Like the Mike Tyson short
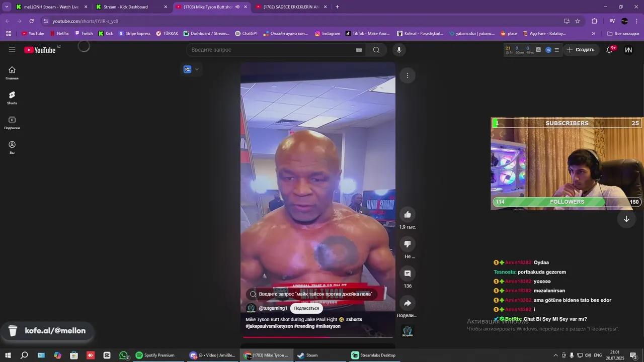The image size is (644, 362). [x=408, y=215]
